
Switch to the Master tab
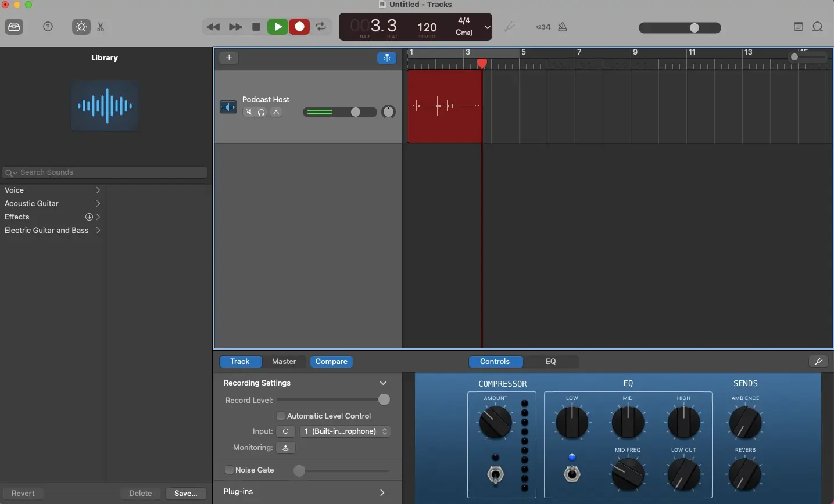(x=285, y=361)
